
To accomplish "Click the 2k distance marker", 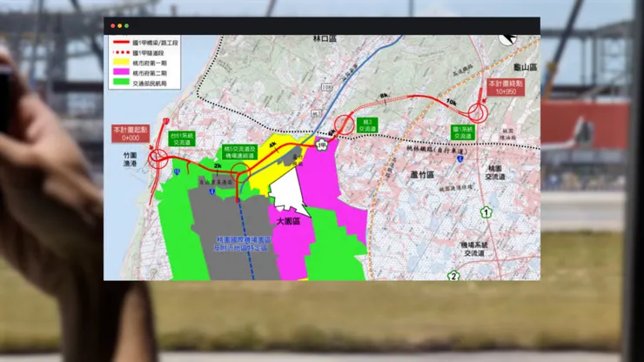I will [218, 166].
